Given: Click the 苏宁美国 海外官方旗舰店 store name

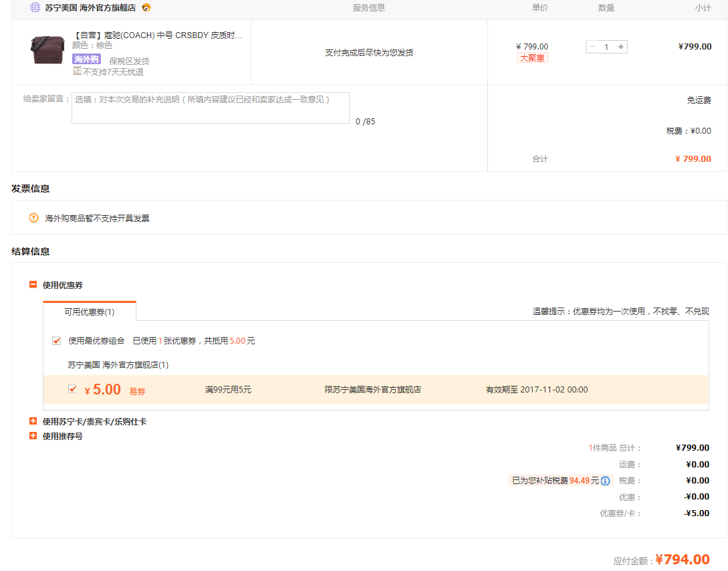Looking at the screenshot, I should 90,8.
